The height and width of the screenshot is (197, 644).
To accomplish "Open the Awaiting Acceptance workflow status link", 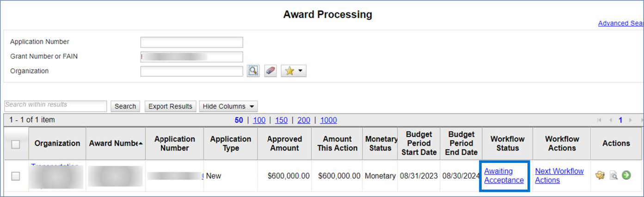I will (504, 176).
